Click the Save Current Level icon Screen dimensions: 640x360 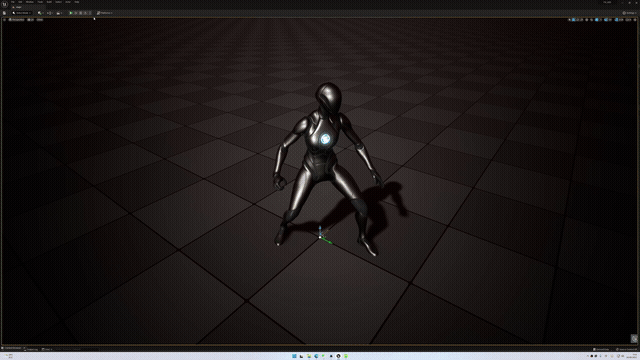pos(4,13)
